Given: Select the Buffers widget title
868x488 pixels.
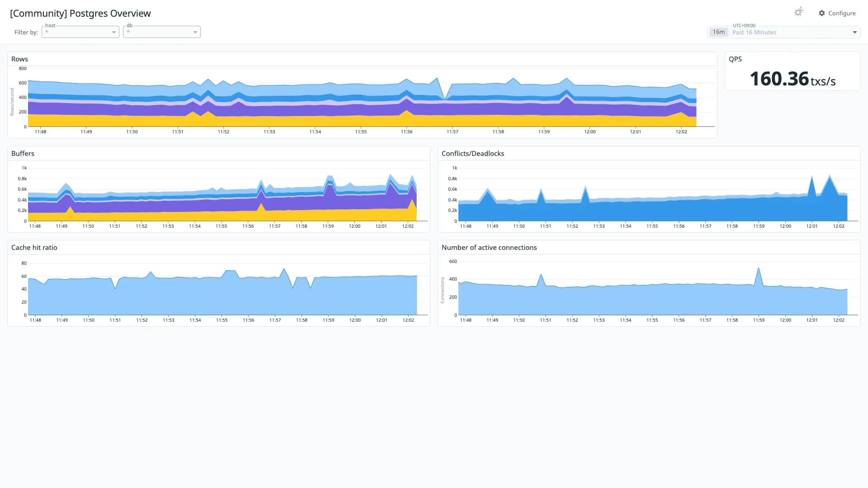Looking at the screenshot, I should click(x=23, y=154).
